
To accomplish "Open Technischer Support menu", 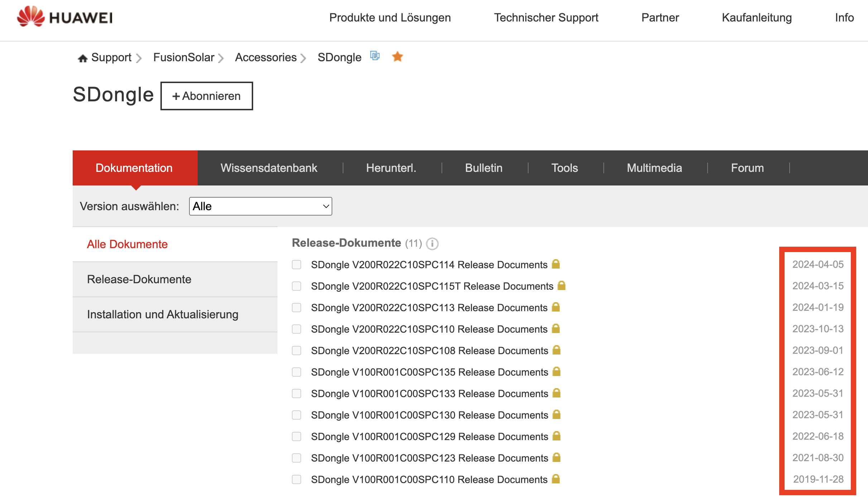I will point(546,18).
